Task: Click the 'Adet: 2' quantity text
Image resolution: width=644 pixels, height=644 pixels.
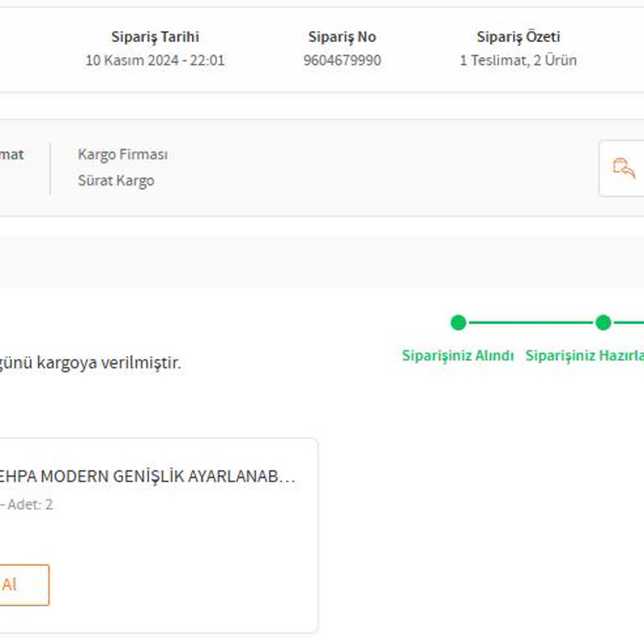Action: pos(30,504)
